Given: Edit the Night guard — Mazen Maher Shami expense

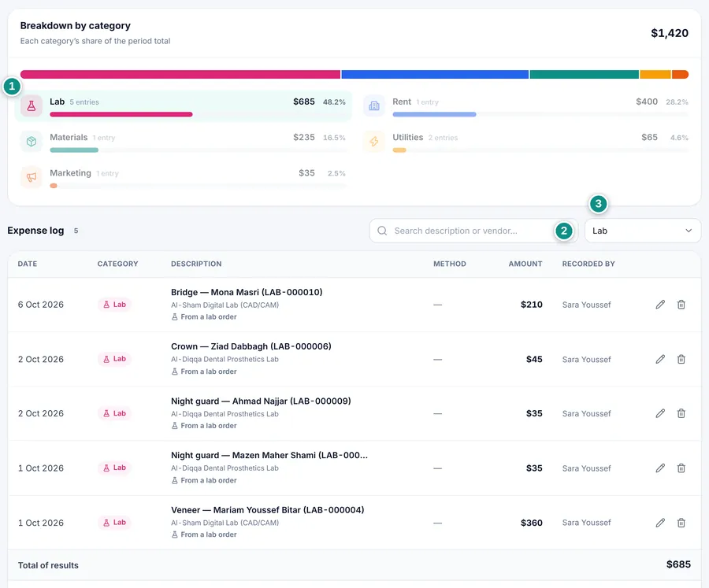Looking at the screenshot, I should (660, 468).
